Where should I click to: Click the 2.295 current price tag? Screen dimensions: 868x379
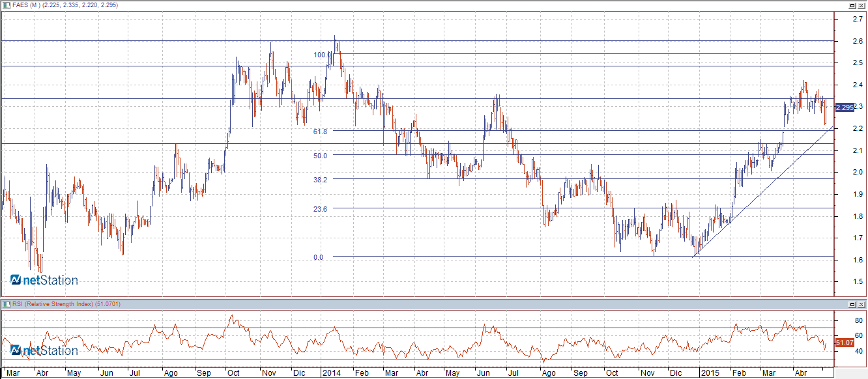pos(845,107)
